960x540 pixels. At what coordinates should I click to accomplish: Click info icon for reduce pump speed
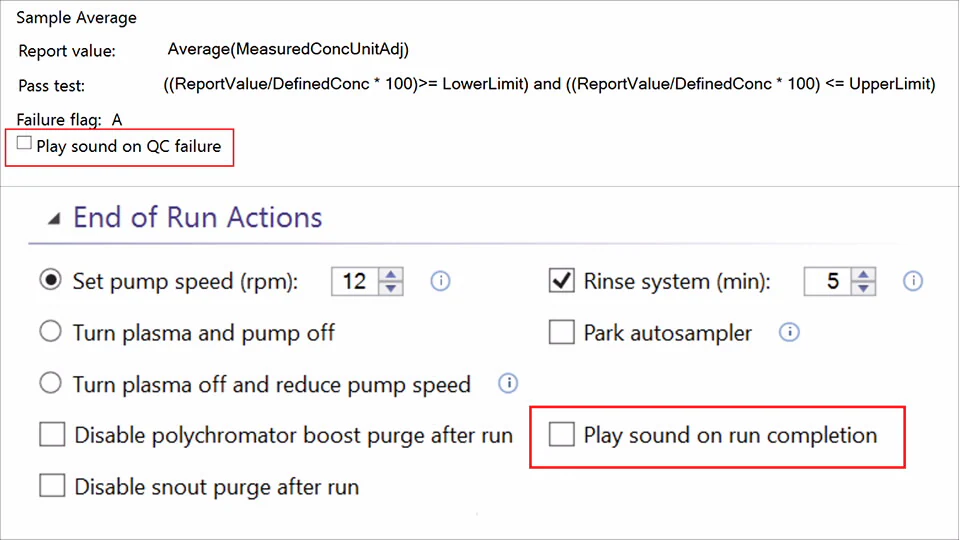(x=508, y=383)
